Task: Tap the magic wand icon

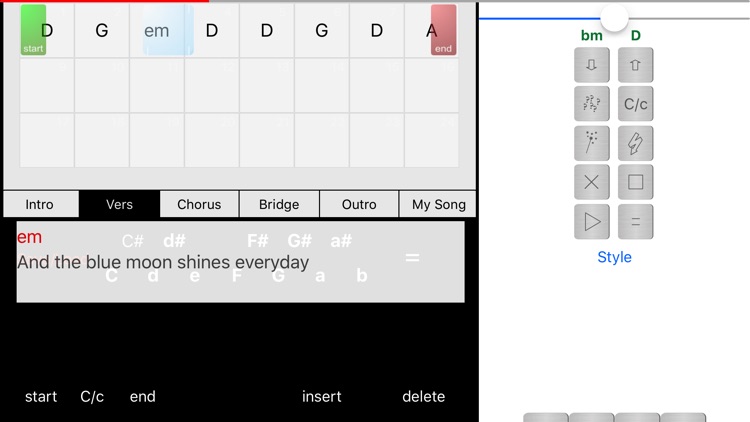Action: point(592,143)
